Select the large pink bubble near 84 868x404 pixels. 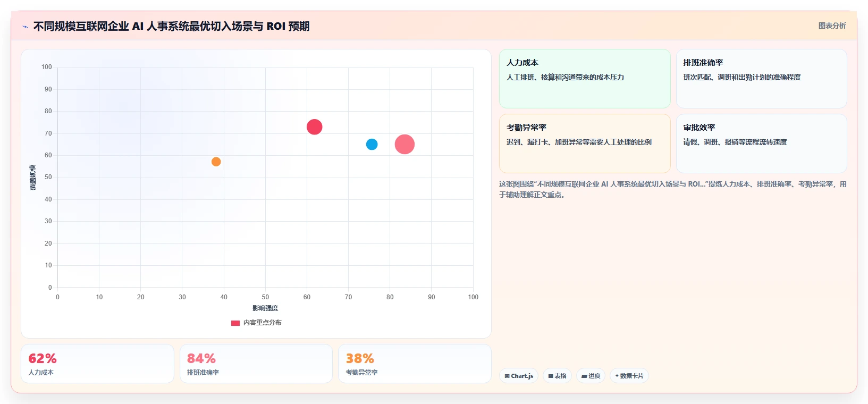(404, 144)
